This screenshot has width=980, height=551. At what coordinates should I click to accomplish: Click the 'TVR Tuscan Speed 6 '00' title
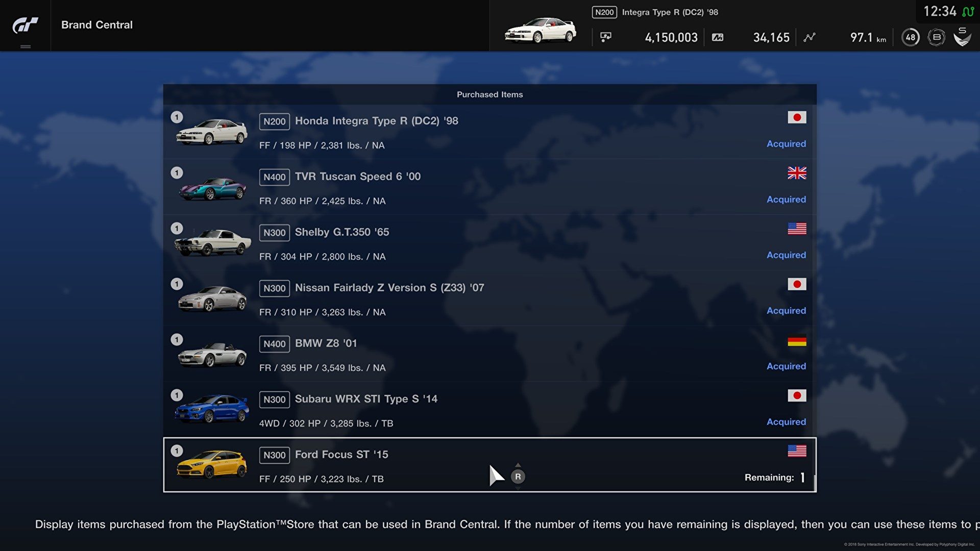[358, 177]
